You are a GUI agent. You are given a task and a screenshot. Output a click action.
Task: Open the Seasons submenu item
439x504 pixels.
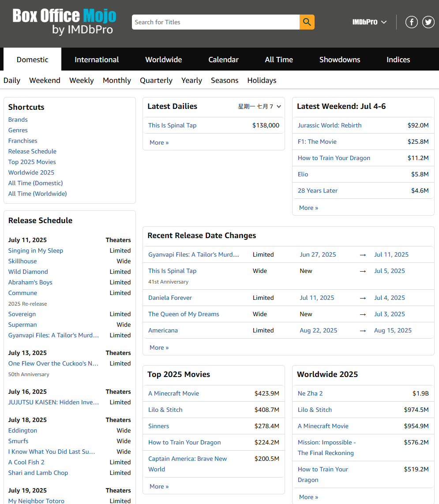[x=225, y=80]
